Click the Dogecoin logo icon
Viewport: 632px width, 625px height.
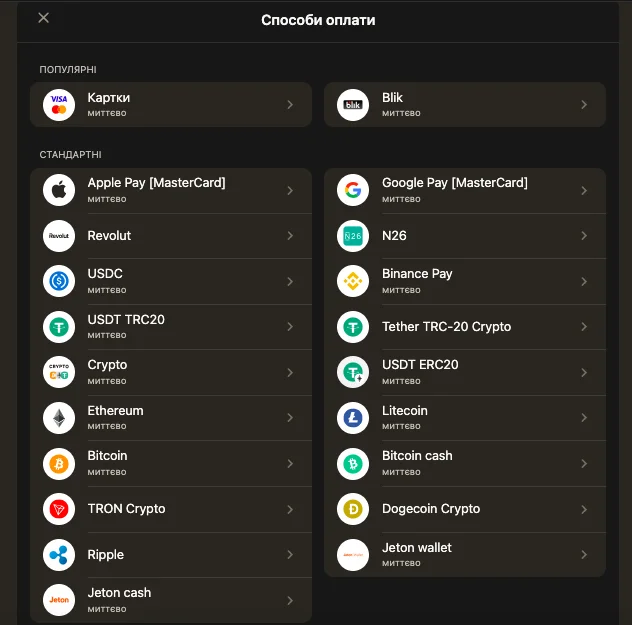tap(353, 509)
